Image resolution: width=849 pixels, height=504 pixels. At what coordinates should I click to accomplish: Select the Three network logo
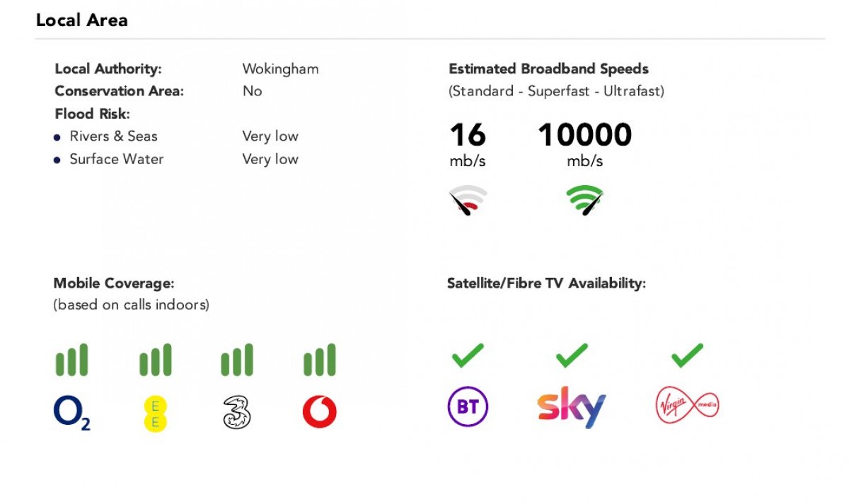(x=237, y=413)
